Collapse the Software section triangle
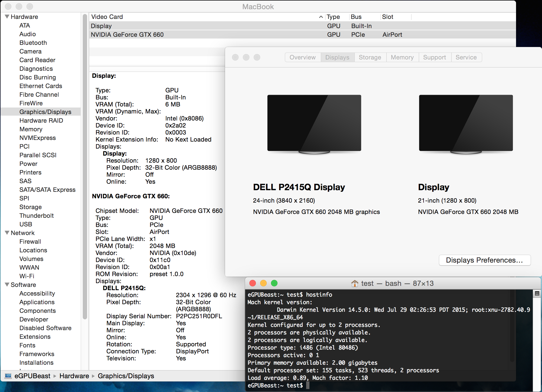This screenshot has width=542, height=392. coord(7,285)
